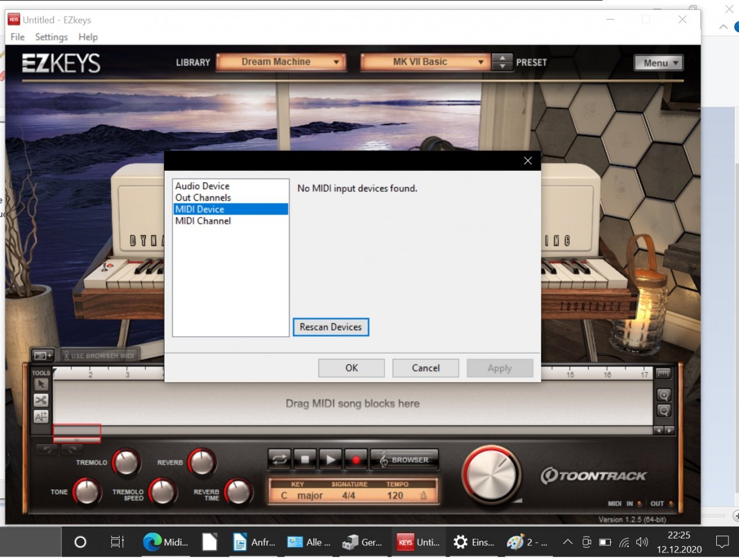Open the Paint taskbar item

[527, 542]
